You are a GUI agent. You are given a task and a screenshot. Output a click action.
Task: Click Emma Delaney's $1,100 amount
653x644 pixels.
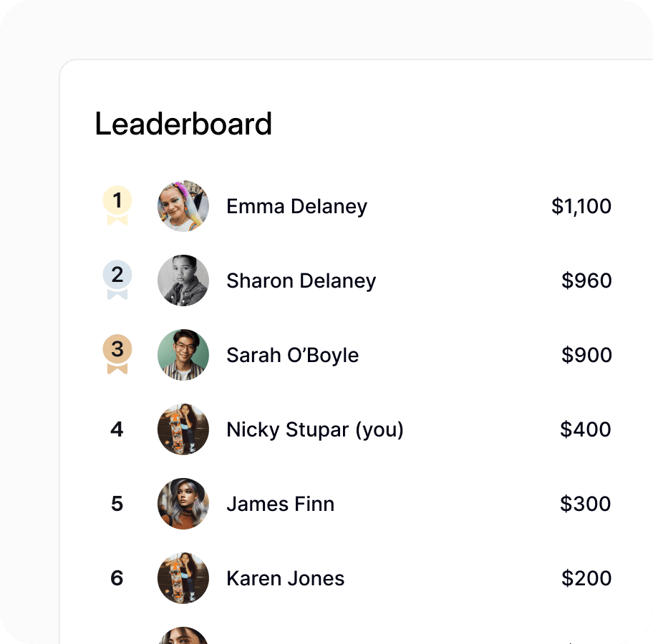point(581,207)
